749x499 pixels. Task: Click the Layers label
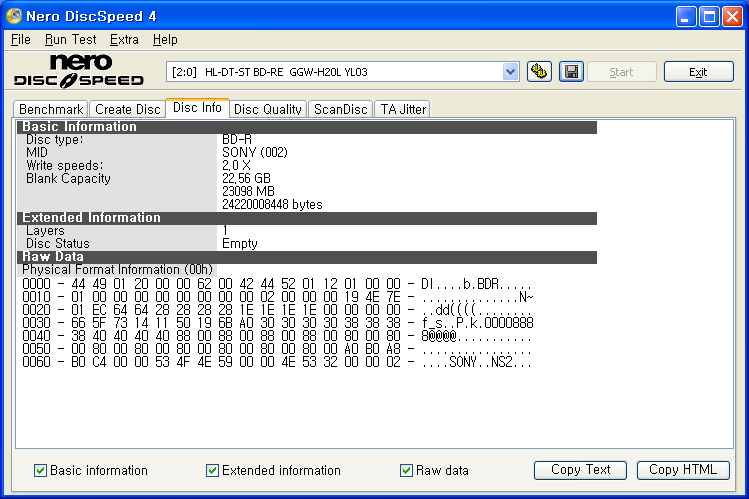45,231
